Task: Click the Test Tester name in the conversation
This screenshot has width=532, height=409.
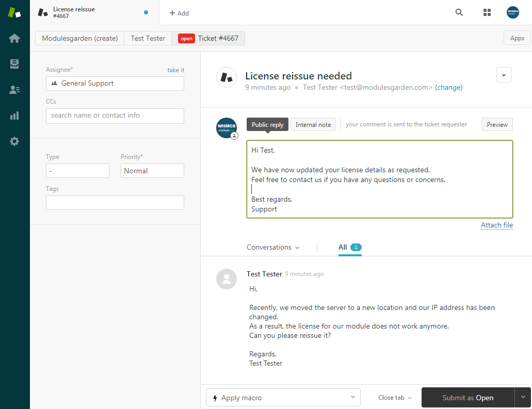Action: [264, 274]
